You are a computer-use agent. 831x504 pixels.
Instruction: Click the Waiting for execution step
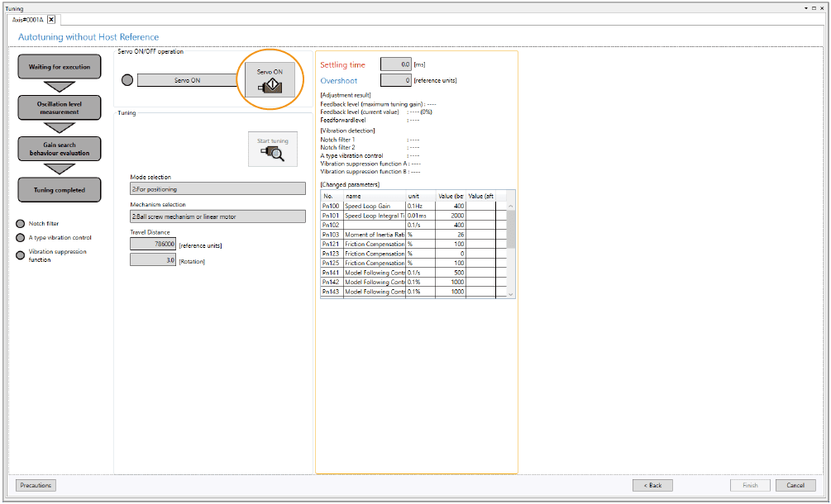(60, 67)
